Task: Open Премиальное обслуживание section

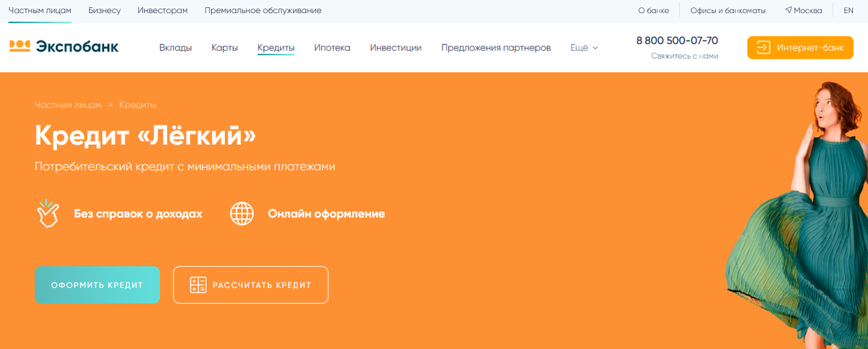Action: [x=263, y=11]
